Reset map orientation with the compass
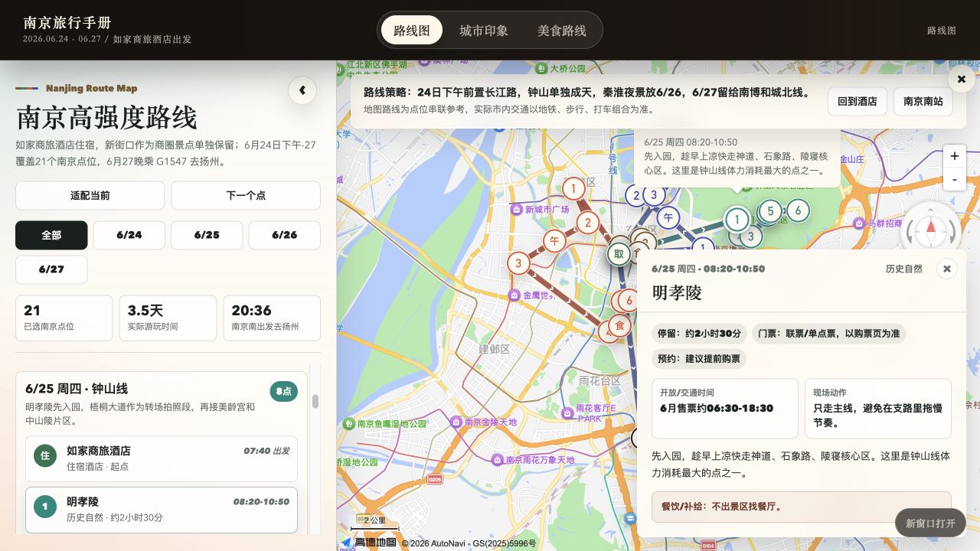The height and width of the screenshot is (551, 980). click(x=931, y=229)
